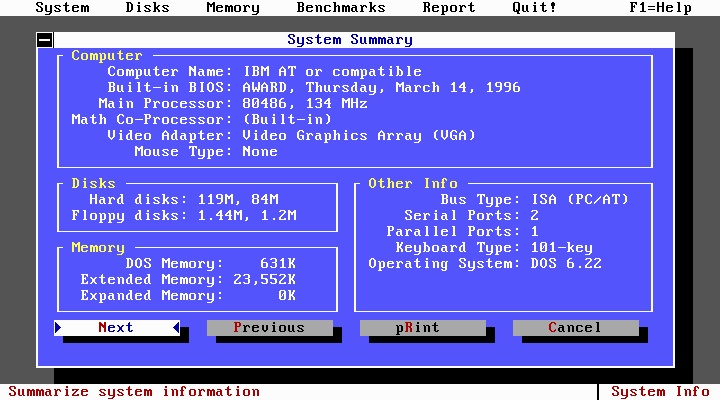
Task: Click hard disks '119M, 84M' value
Action: point(238,200)
